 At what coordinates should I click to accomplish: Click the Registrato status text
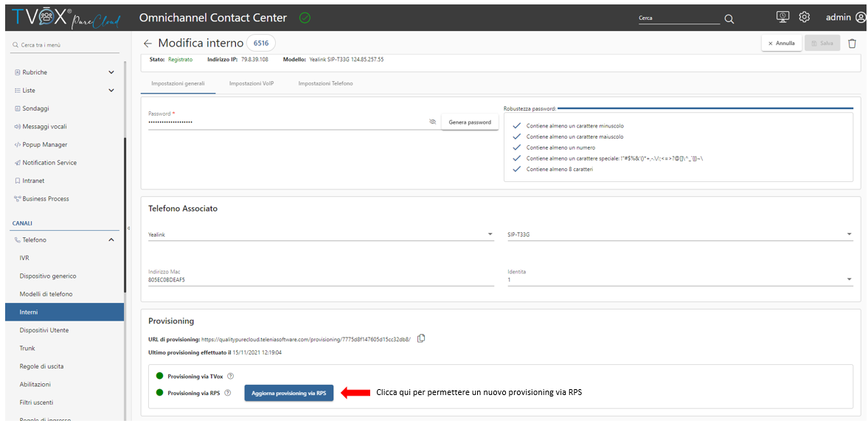point(181,59)
